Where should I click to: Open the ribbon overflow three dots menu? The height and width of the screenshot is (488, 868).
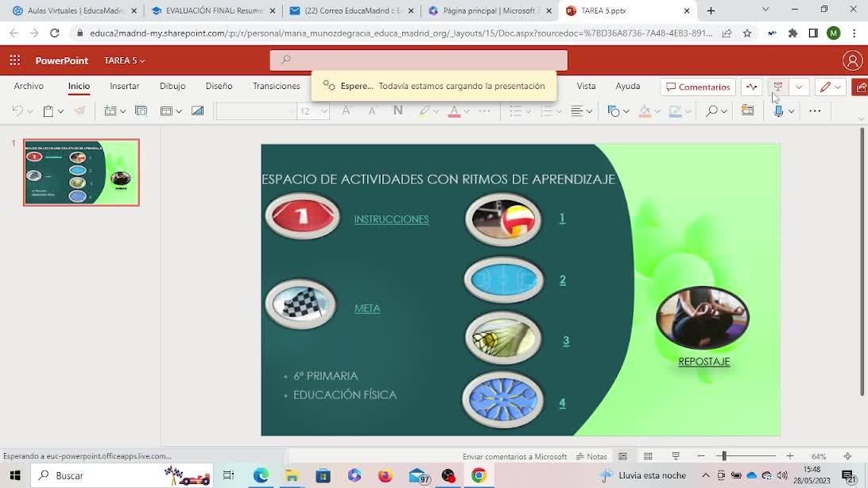pyautogui.click(x=815, y=111)
